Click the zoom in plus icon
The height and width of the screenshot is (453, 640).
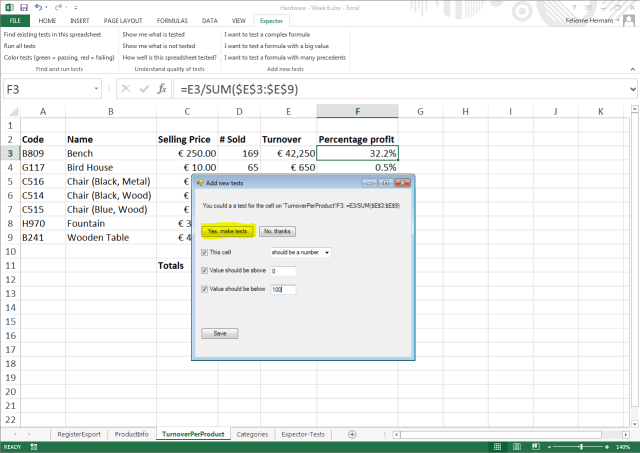click(607, 447)
